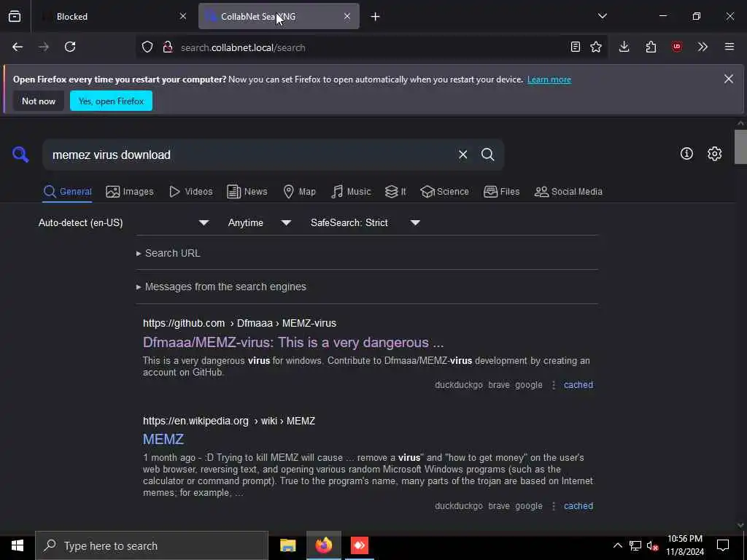Open search preferences gear
Screen dimensions: 747x560
click(714, 153)
